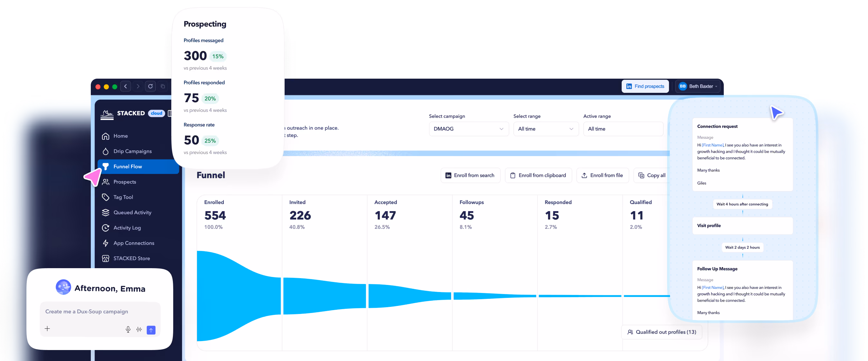Click the LinkedIn icon in Find prospects
The width and height of the screenshot is (868, 361).
point(629,86)
